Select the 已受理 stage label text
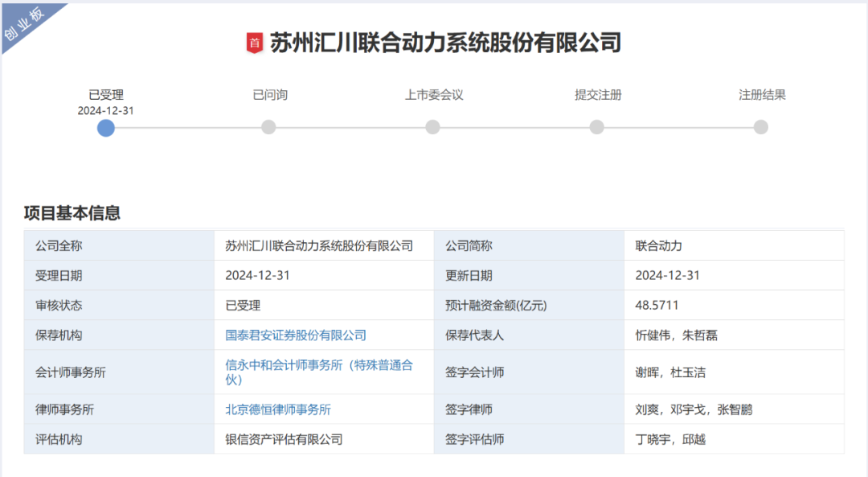 coord(106,94)
